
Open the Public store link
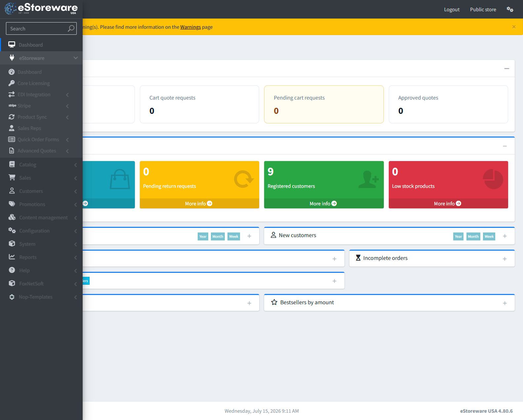[483, 9]
